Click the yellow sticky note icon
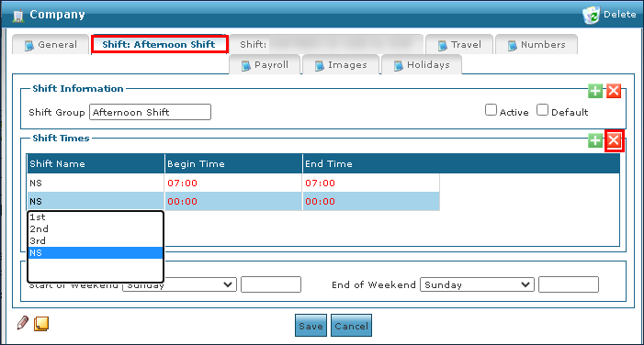The width and height of the screenshot is (644, 345). click(41, 324)
